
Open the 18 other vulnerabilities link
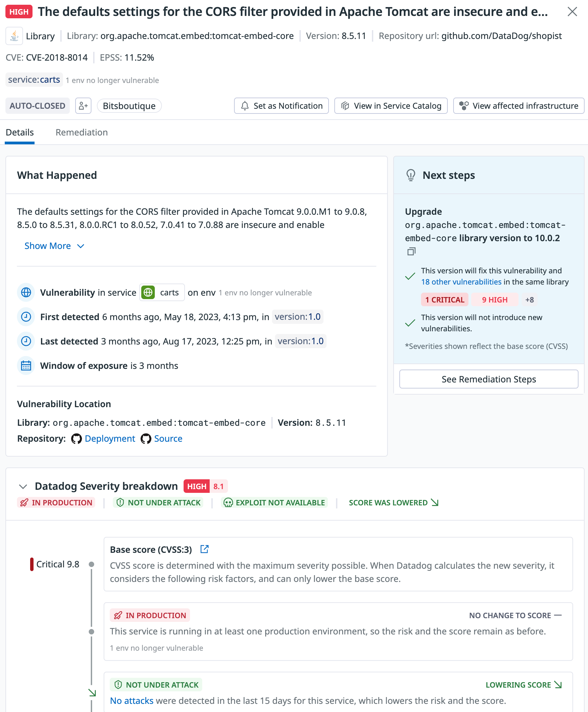tap(461, 281)
